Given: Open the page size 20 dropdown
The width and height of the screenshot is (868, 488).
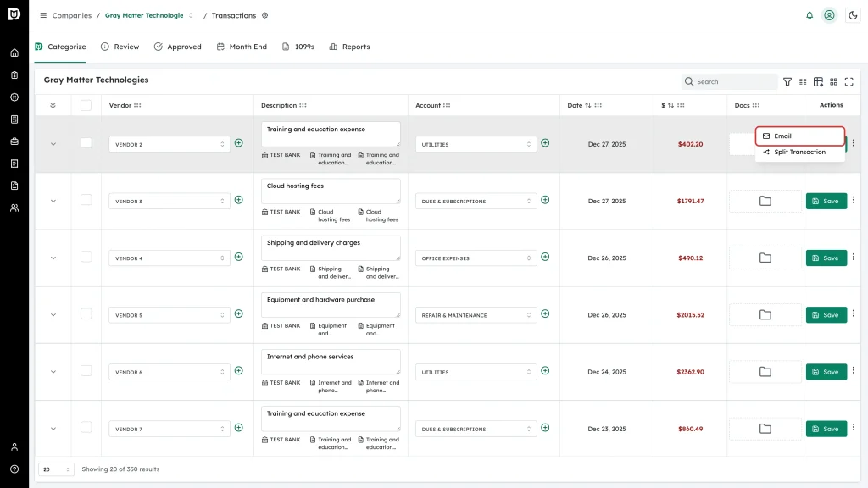Looking at the screenshot, I should pyautogui.click(x=56, y=469).
